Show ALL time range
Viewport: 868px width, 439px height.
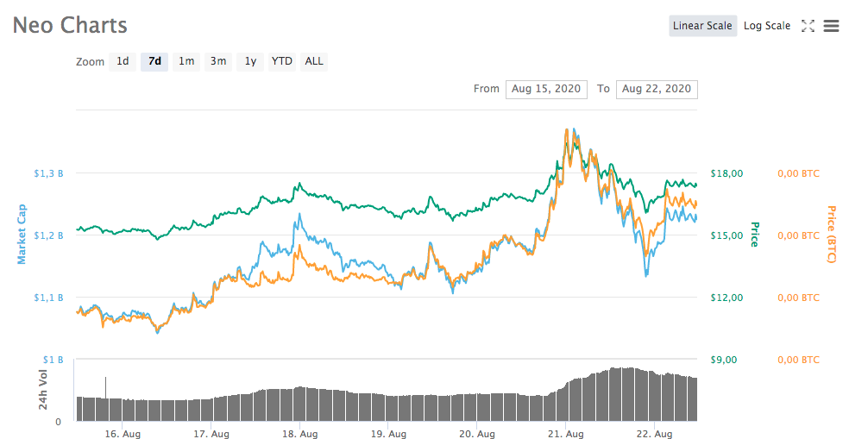[314, 61]
